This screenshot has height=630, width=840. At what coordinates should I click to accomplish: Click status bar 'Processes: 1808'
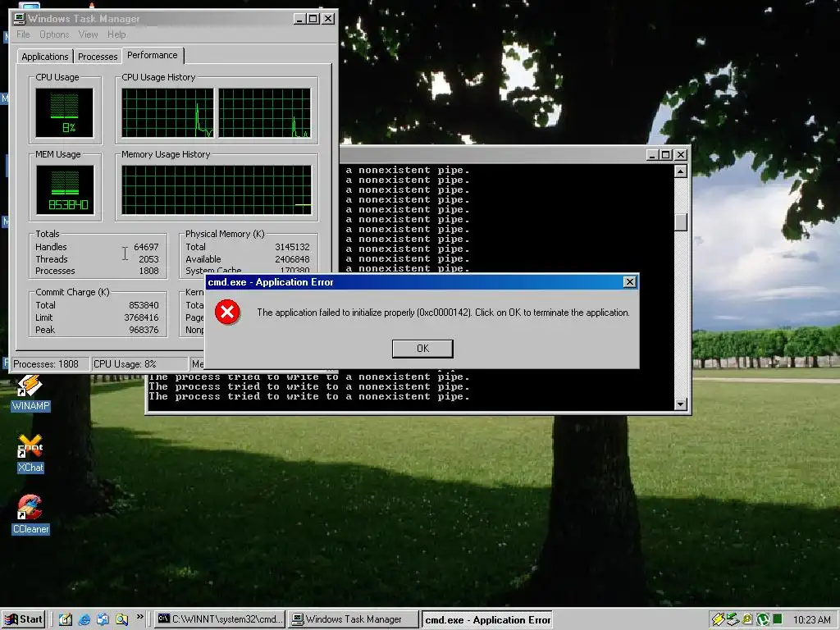tap(50, 364)
